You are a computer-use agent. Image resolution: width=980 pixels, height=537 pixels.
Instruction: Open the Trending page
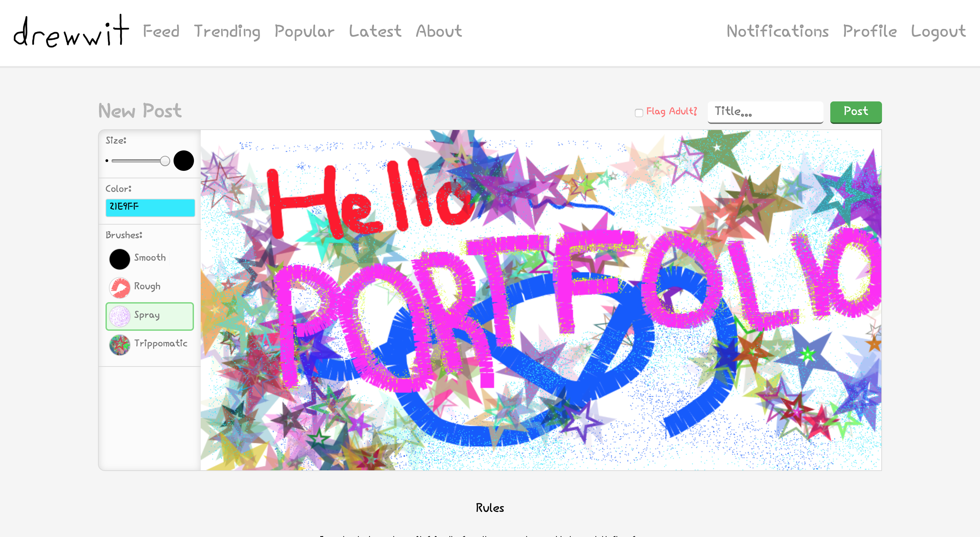(227, 32)
